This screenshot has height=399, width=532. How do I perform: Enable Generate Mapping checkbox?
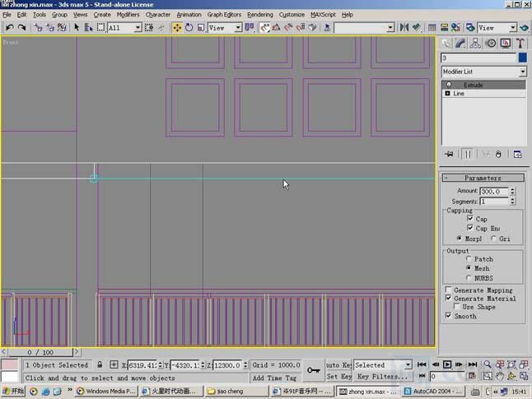[448, 290]
